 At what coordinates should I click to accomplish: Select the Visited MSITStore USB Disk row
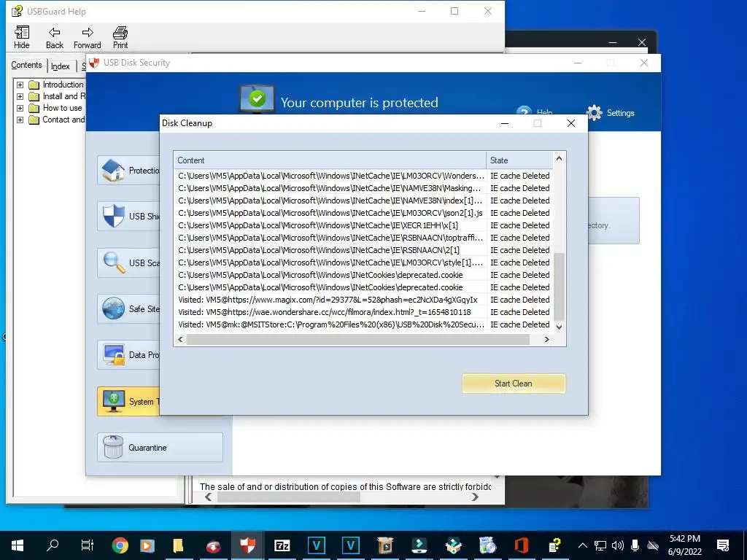coord(363,324)
